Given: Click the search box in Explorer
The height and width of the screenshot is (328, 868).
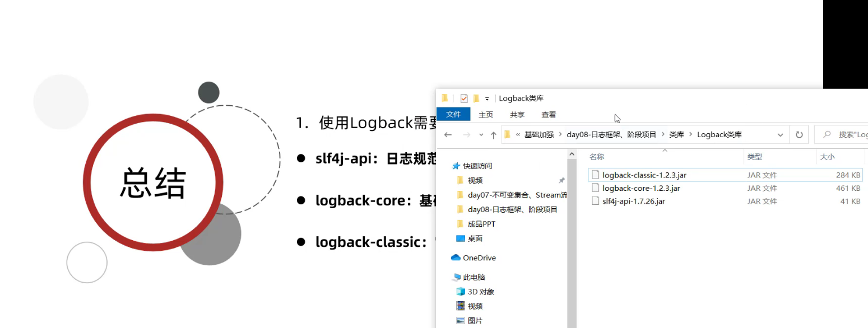Looking at the screenshot, I should [841, 135].
